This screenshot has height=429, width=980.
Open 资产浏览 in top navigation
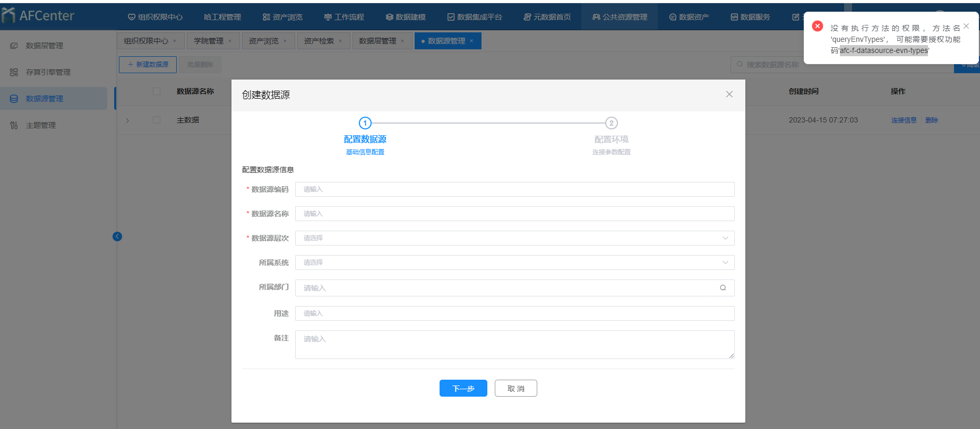(x=282, y=17)
